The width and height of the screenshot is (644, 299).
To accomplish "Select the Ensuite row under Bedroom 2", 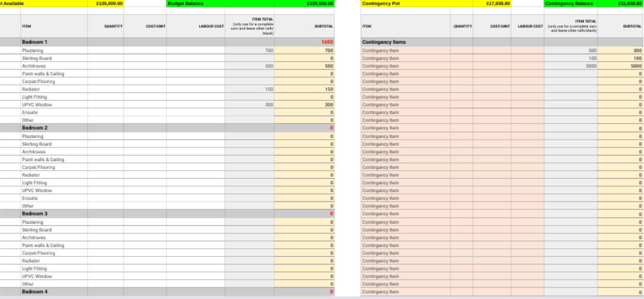I will click(29, 198).
